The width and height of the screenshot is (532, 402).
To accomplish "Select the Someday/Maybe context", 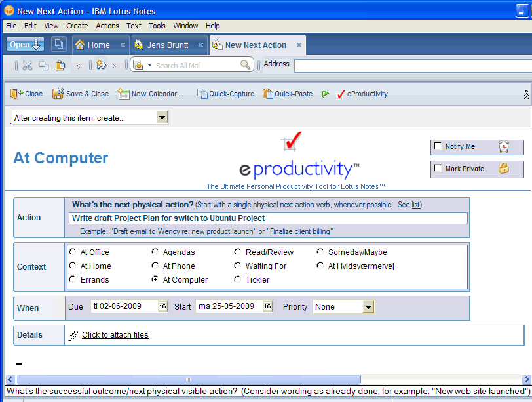I will point(320,252).
